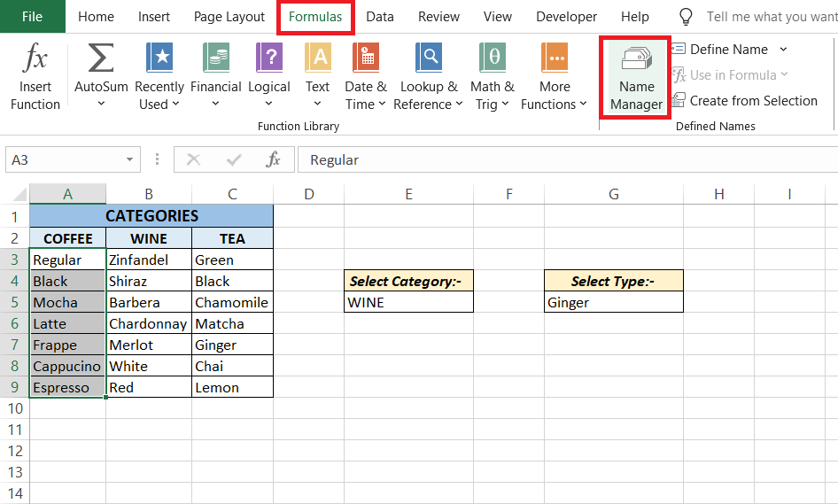
Task: Switch to the Home tab
Action: [96, 17]
